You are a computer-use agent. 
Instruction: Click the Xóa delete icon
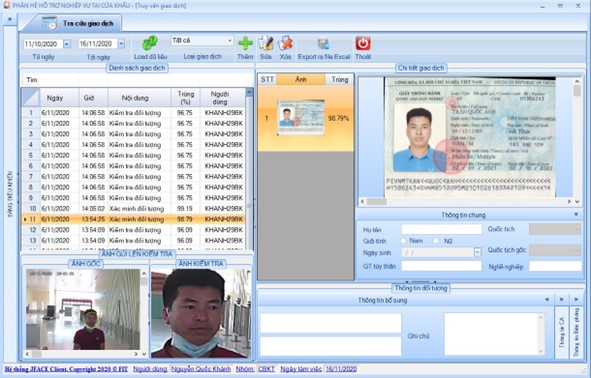point(286,43)
